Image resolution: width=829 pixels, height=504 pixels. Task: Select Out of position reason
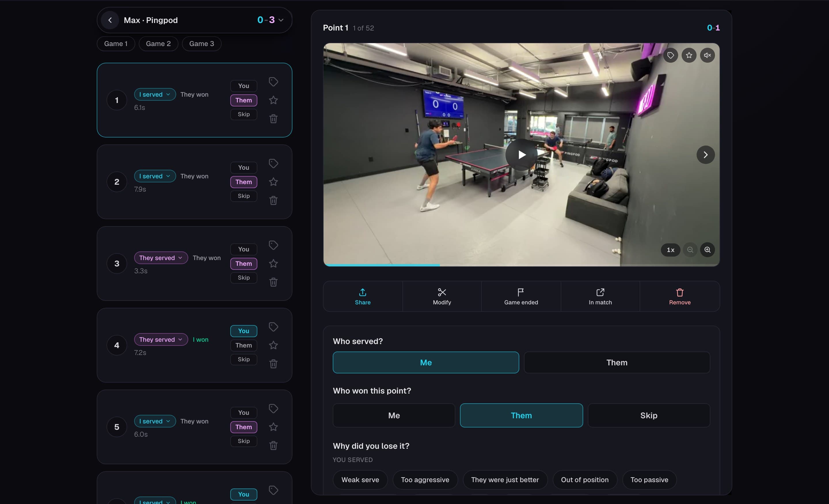(x=585, y=480)
